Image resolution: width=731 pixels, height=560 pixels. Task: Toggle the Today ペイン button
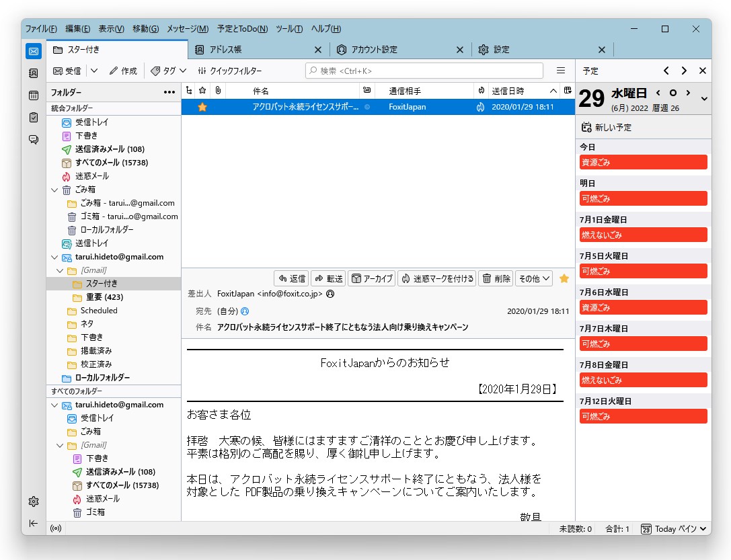[673, 529]
